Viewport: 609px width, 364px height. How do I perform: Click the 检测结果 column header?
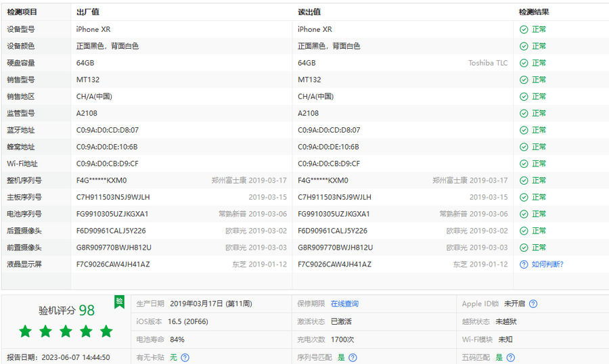(534, 12)
